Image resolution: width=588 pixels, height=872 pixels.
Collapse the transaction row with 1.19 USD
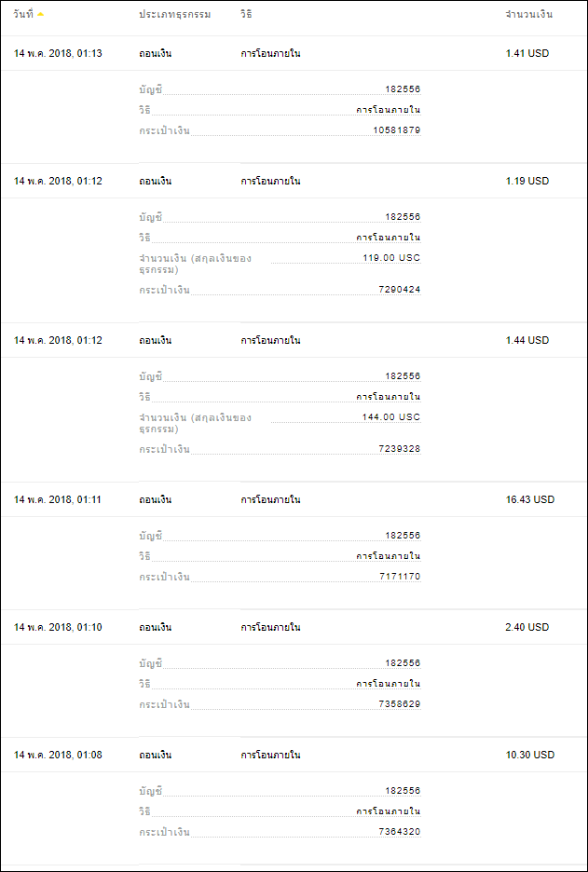click(294, 182)
